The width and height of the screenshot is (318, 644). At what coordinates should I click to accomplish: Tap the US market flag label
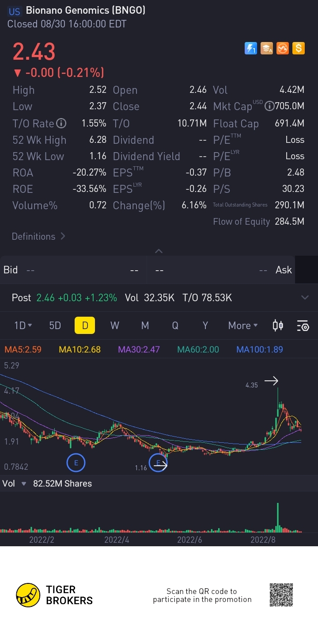[15, 11]
